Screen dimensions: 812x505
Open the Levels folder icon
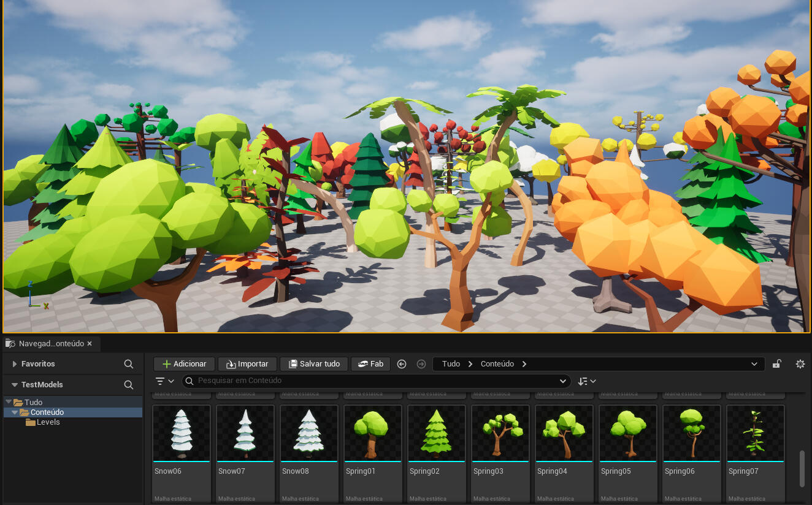(30, 422)
